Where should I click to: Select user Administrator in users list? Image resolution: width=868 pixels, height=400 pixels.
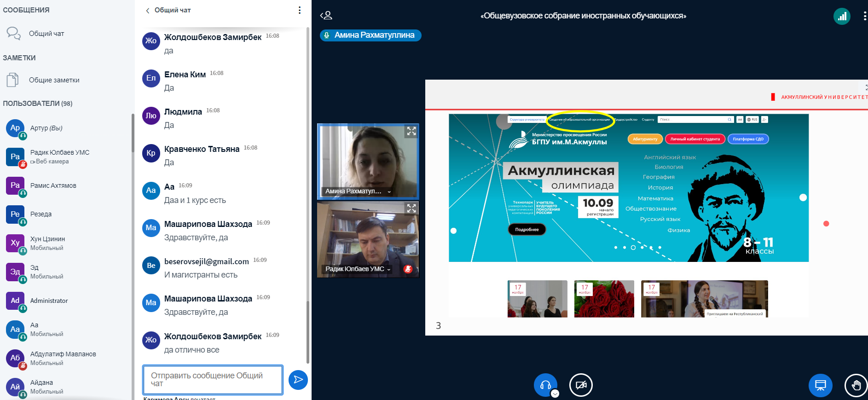49,301
